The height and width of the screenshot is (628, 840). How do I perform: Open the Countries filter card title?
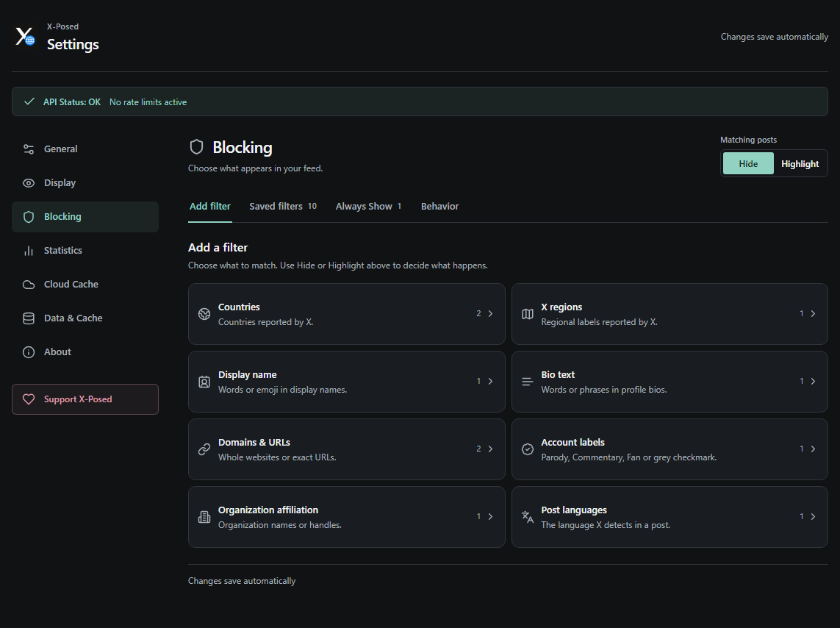(239, 307)
